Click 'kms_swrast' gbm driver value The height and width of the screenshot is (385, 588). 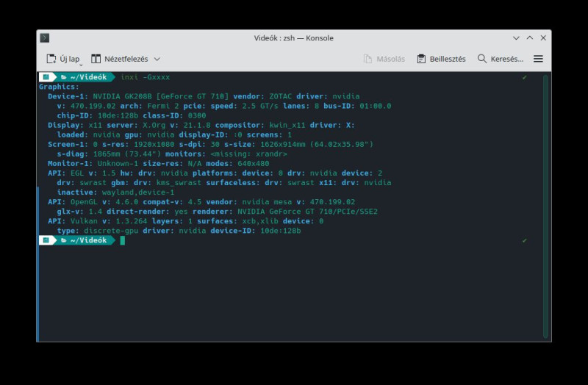pos(179,182)
